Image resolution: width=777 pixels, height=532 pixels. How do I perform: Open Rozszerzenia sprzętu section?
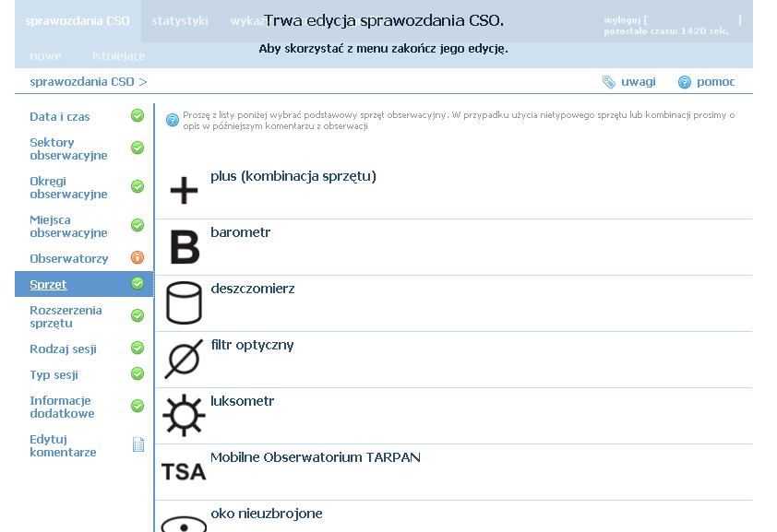coord(66,317)
